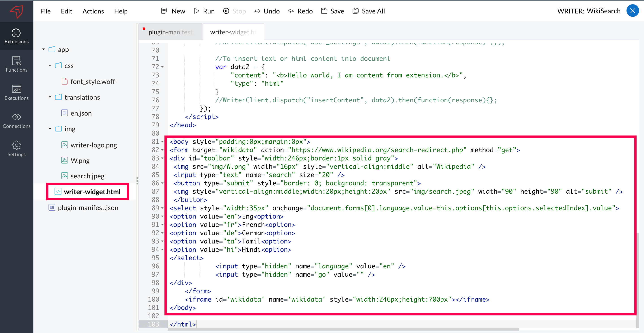The width and height of the screenshot is (644, 333).
Task: Collapse the app folder
Action: pyautogui.click(x=43, y=49)
